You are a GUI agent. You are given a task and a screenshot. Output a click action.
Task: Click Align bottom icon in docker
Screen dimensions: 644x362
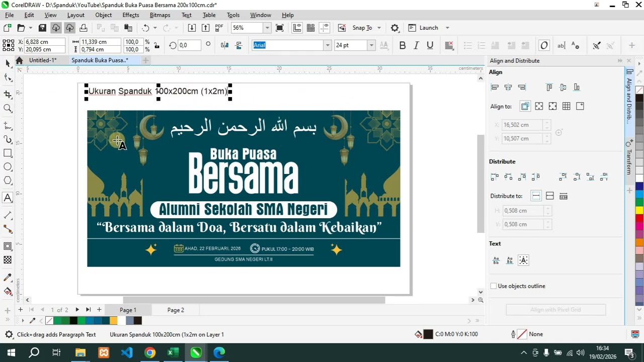pyautogui.click(x=577, y=87)
